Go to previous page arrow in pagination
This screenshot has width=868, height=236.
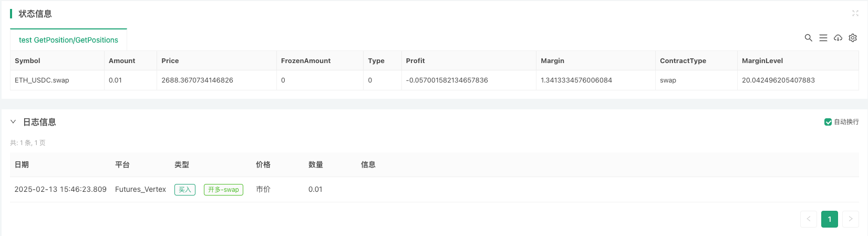(x=809, y=219)
